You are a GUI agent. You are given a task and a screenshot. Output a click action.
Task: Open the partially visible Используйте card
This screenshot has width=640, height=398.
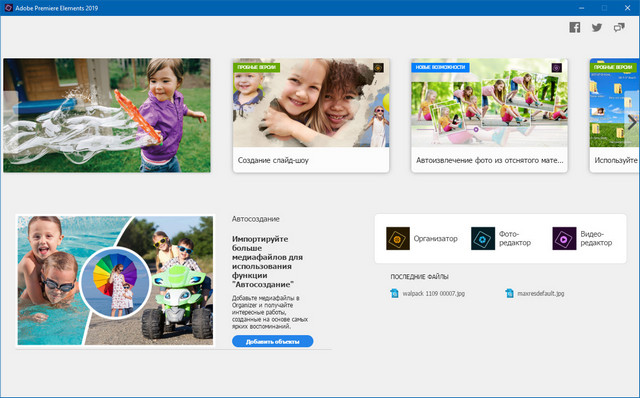[615, 116]
